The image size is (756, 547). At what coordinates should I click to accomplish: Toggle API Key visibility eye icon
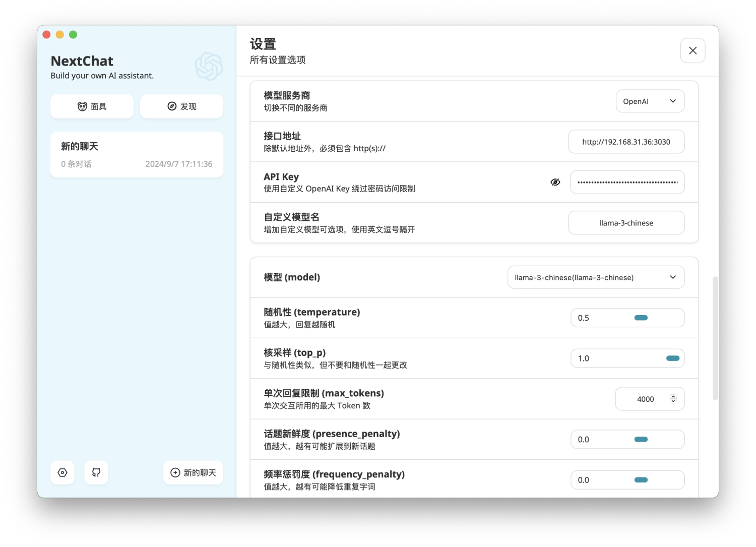point(555,182)
